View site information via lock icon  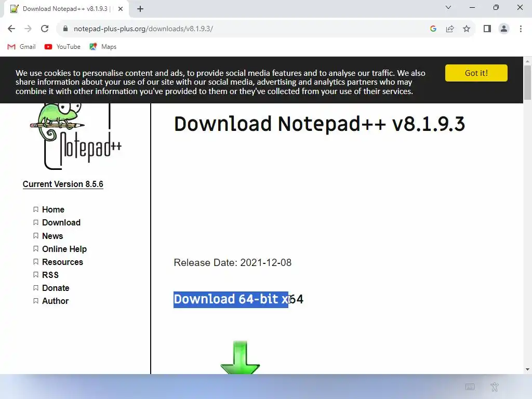click(x=65, y=29)
